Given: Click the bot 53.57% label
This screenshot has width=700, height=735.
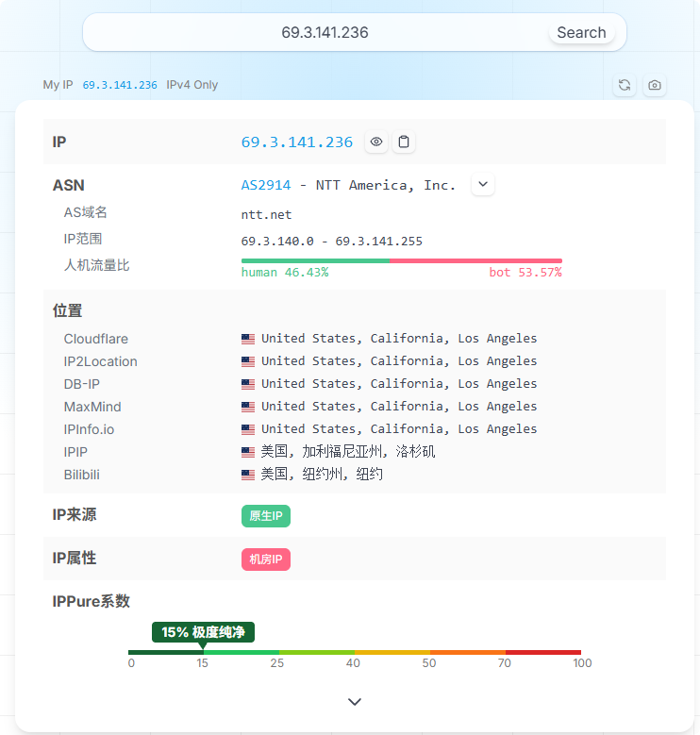Looking at the screenshot, I should coord(525,273).
